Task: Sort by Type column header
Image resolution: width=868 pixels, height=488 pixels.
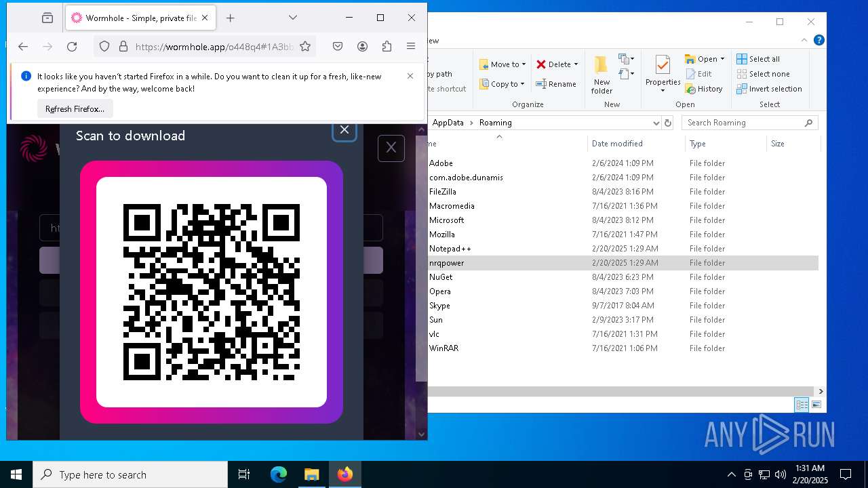Action: [726, 144]
